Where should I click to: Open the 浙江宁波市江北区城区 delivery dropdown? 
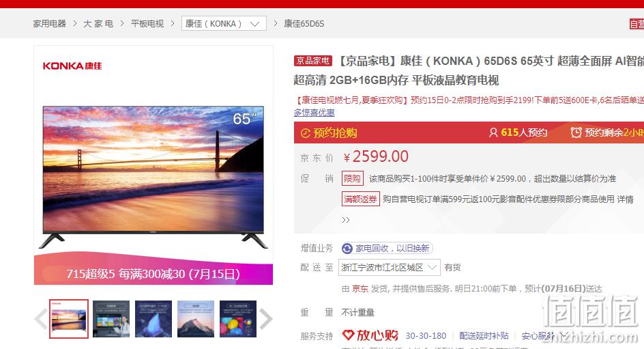coord(390,268)
